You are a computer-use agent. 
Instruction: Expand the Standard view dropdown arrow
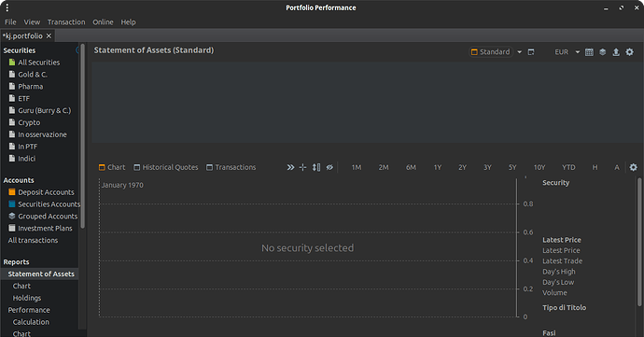coord(520,52)
